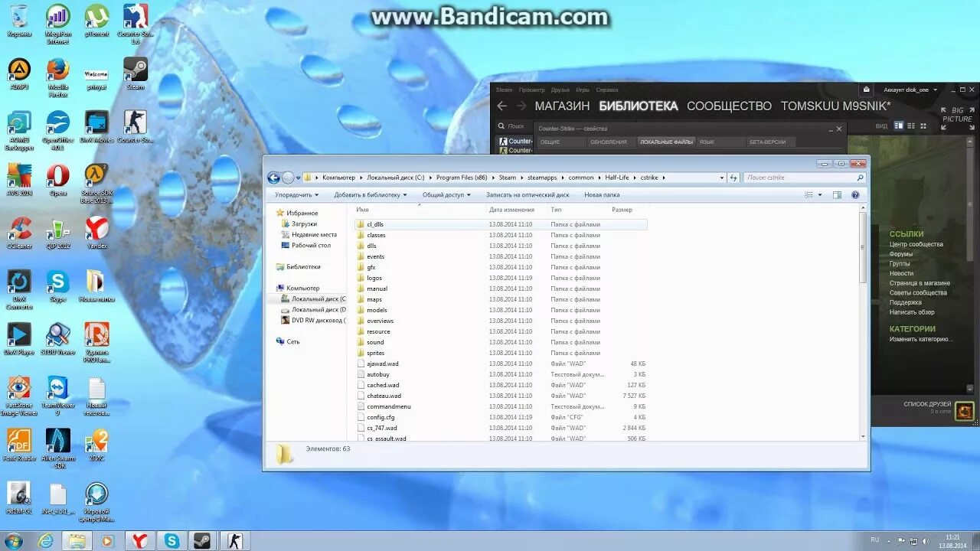Switch to Steam on the taskbar

(202, 541)
